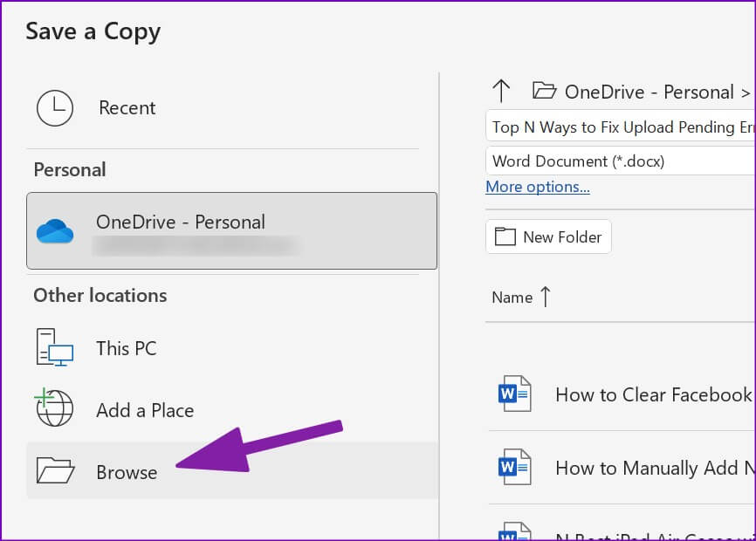
Task: Open the Word Document file type dropdown
Action: point(621,161)
